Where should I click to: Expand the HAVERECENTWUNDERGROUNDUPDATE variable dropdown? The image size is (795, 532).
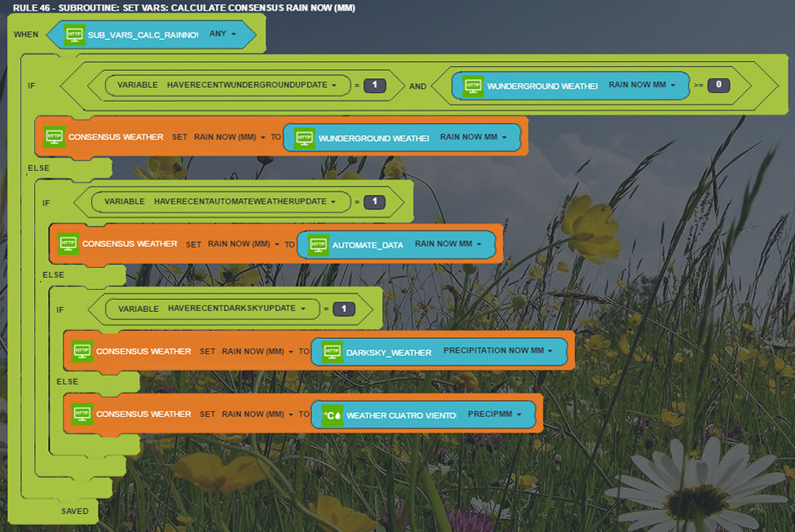pos(253,85)
